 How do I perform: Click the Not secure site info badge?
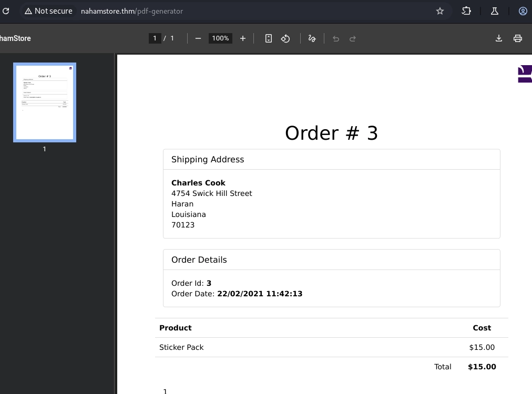[x=48, y=11]
